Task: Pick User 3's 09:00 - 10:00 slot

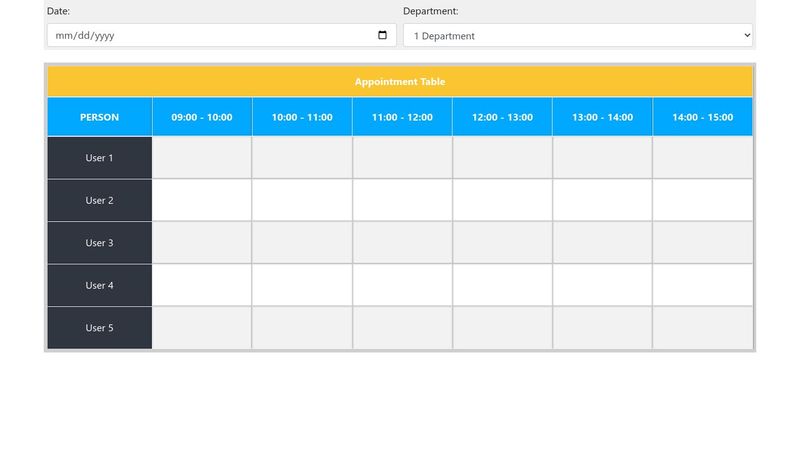Action: [202, 243]
